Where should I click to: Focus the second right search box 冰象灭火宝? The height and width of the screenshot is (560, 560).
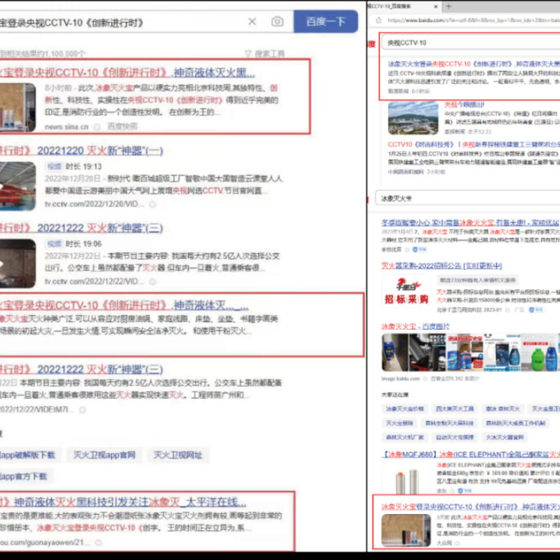click(x=468, y=198)
